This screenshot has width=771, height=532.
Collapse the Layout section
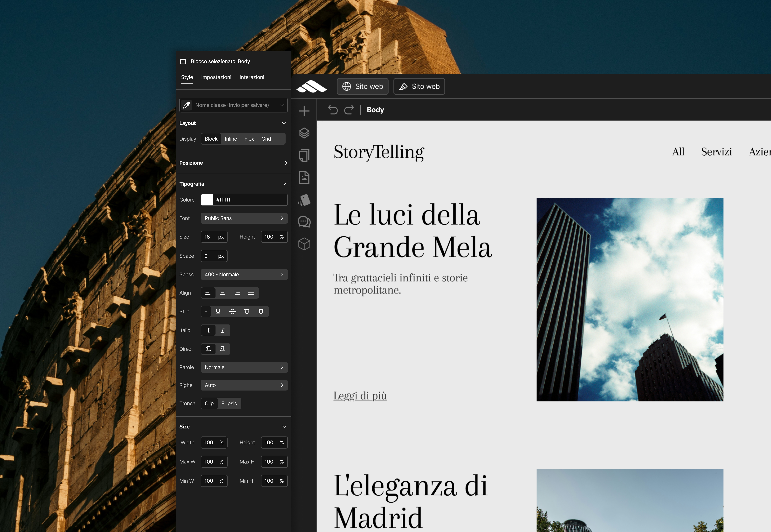[x=284, y=123]
